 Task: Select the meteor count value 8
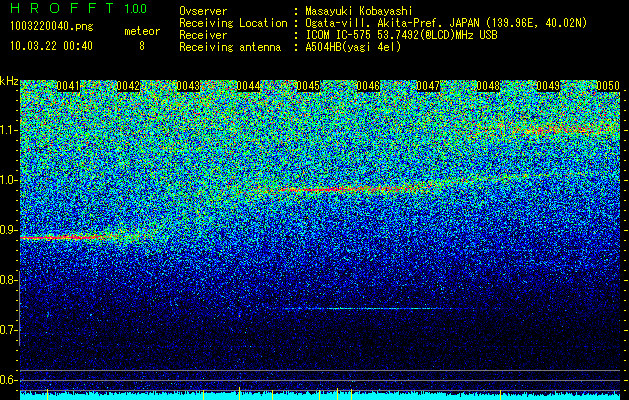pyautogui.click(x=142, y=46)
